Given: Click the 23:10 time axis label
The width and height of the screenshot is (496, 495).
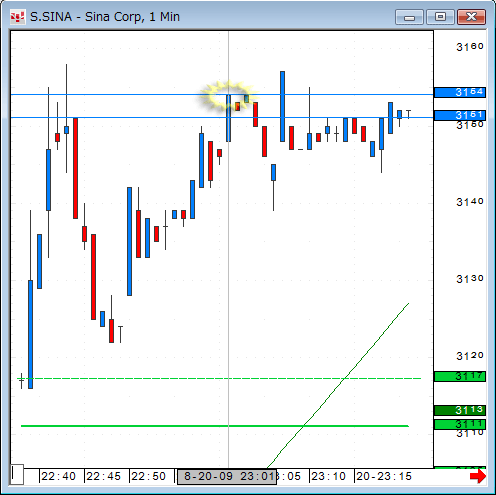Looking at the screenshot, I should tap(328, 476).
